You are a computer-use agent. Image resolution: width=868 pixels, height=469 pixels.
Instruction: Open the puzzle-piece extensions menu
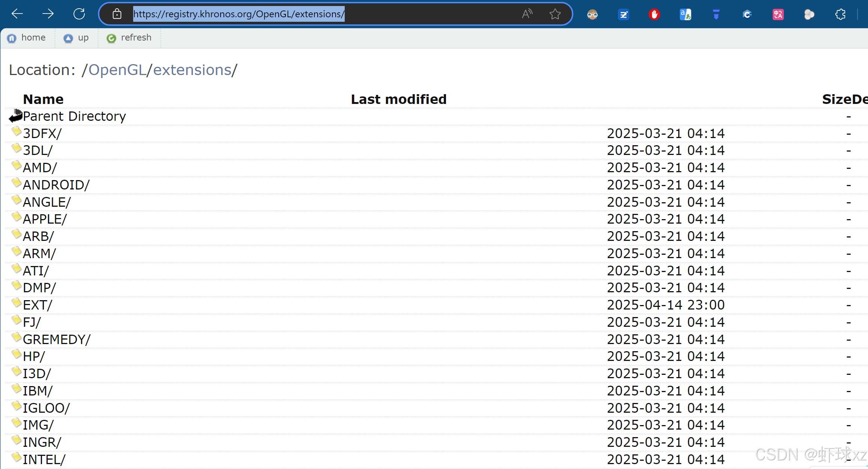pyautogui.click(x=840, y=15)
